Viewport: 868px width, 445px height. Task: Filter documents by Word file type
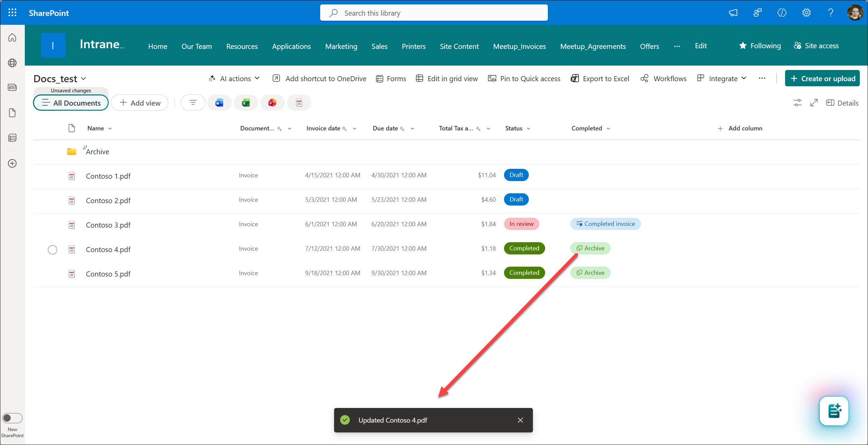[x=219, y=103]
